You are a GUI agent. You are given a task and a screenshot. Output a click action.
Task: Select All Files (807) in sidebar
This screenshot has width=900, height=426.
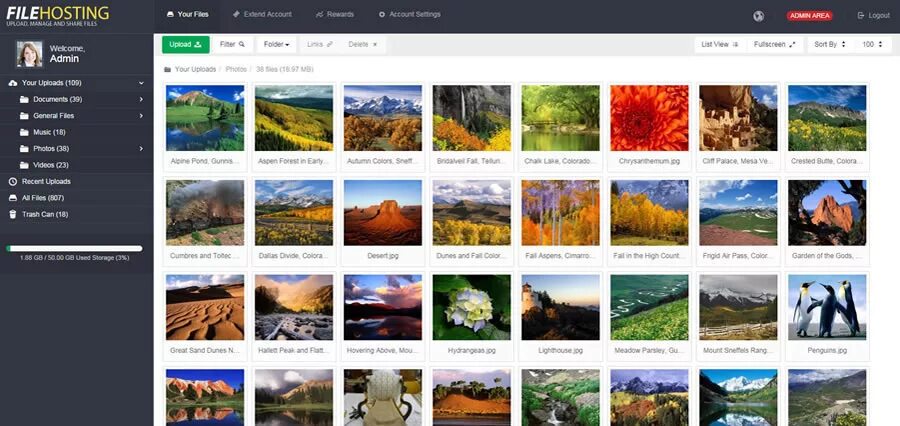43,198
